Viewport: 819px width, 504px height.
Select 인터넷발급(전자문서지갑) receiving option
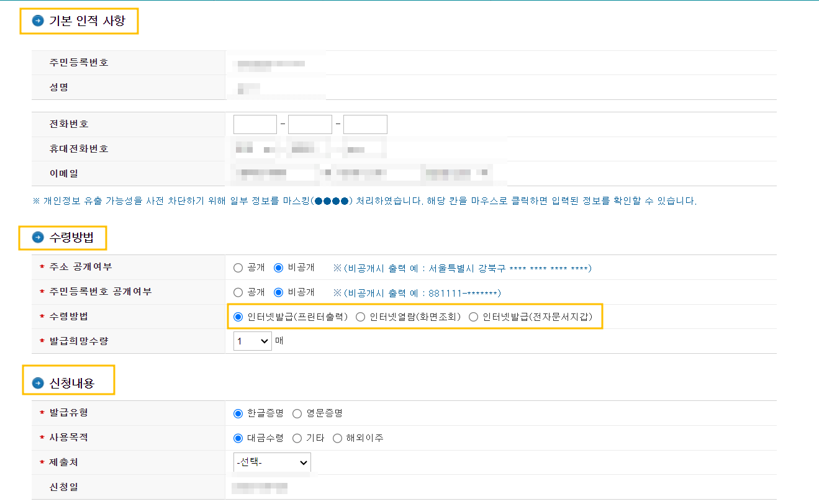474,317
